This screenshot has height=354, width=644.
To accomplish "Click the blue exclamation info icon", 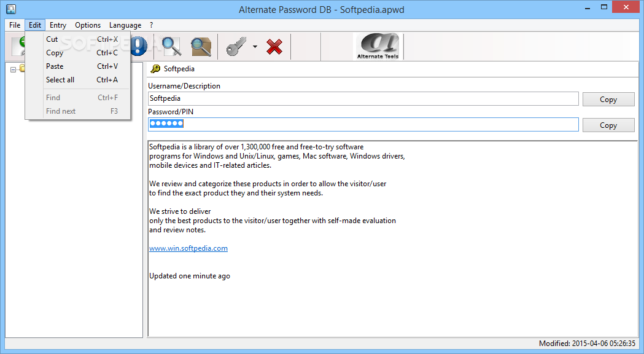I will (x=139, y=46).
